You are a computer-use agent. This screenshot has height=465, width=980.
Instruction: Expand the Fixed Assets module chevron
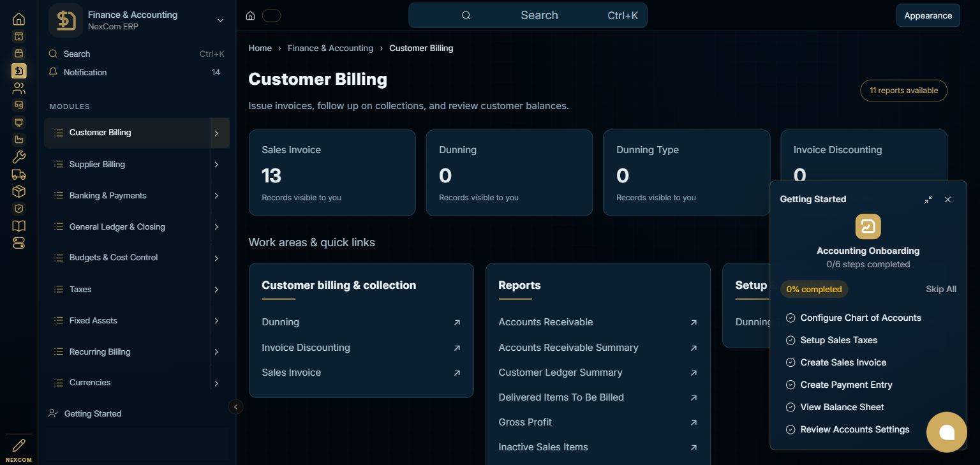pyautogui.click(x=216, y=321)
